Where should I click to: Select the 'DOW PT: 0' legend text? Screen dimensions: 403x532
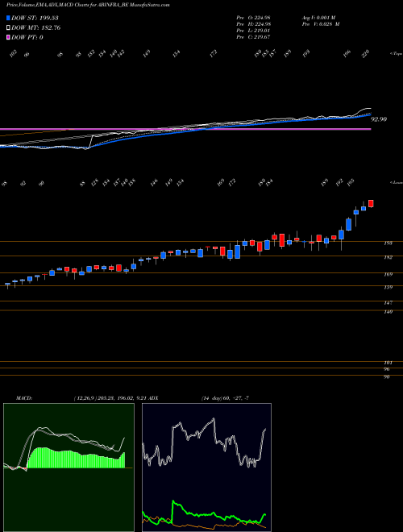(x=27, y=37)
